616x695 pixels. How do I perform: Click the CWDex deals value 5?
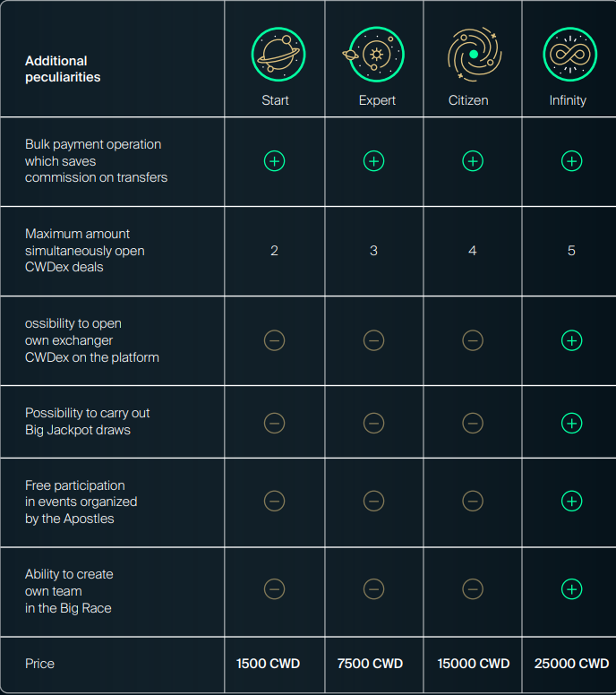click(571, 251)
